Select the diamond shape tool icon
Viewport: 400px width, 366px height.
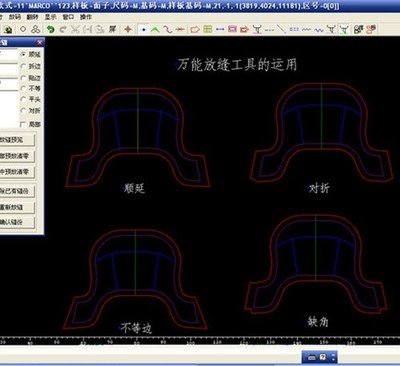(23, 29)
